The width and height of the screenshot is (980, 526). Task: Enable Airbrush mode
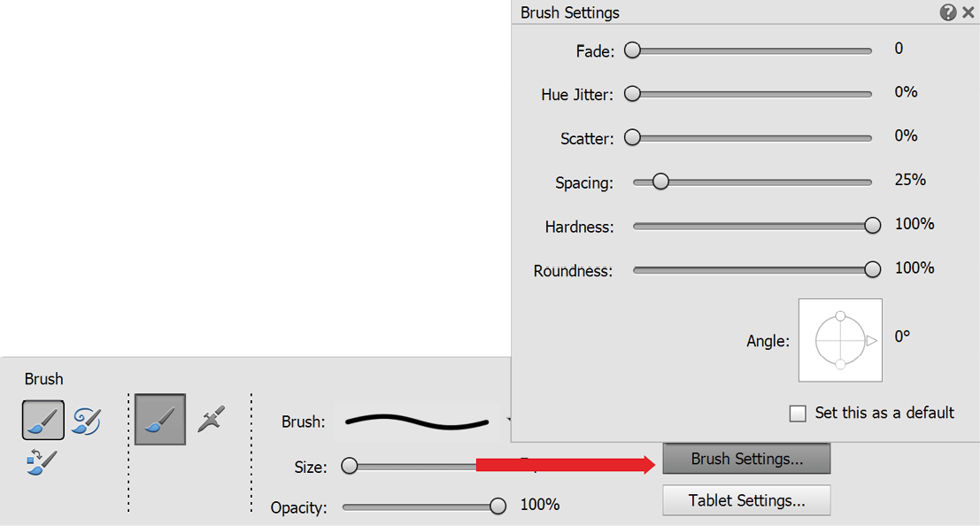point(212,419)
